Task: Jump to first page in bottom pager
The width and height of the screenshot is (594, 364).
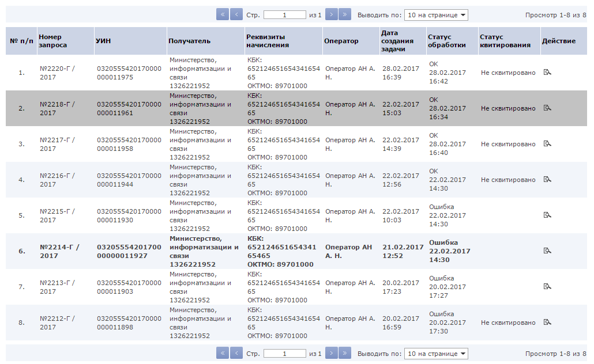Action: [x=223, y=353]
